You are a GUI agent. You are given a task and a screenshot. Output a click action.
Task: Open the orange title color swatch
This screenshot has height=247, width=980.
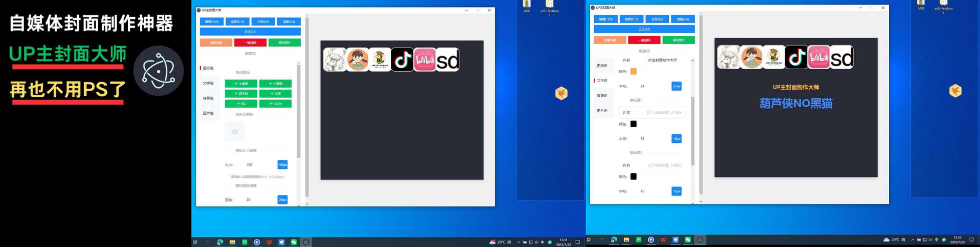click(x=633, y=72)
